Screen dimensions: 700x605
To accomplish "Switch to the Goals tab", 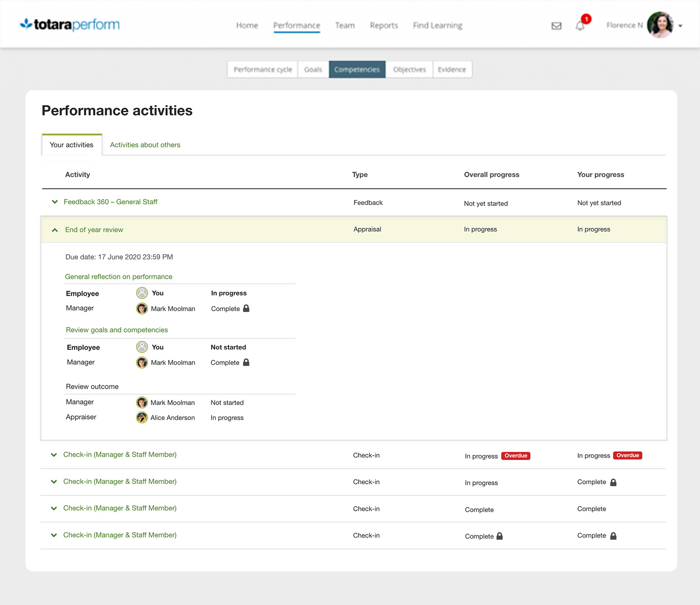I will pyautogui.click(x=313, y=69).
